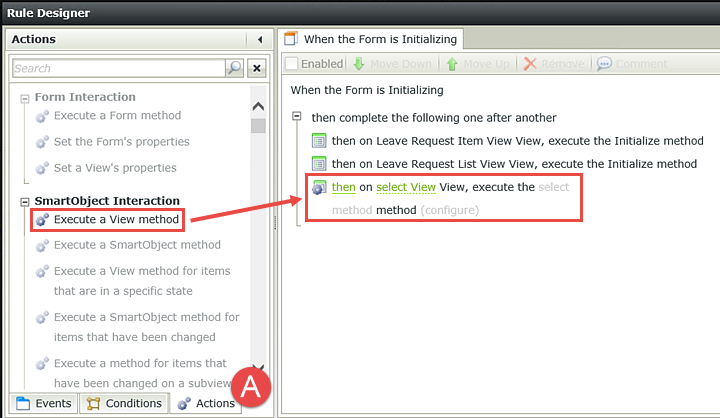Click the Leave Request Item View rule icon
Screen dimensions: 720x418
point(319,141)
